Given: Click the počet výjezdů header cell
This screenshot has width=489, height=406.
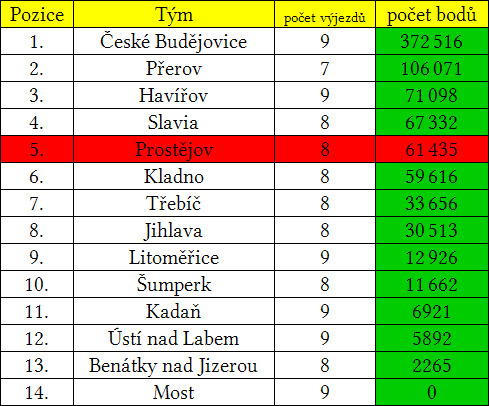Looking at the screenshot, I should coord(325,14).
